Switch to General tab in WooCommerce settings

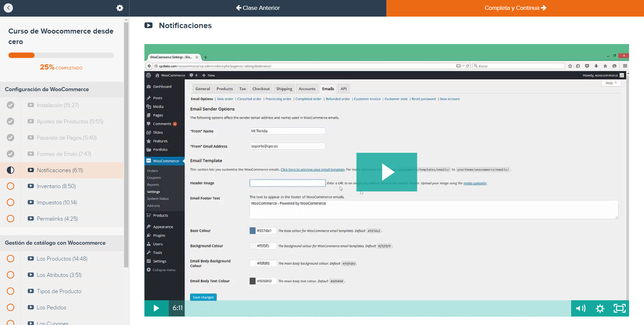point(203,89)
